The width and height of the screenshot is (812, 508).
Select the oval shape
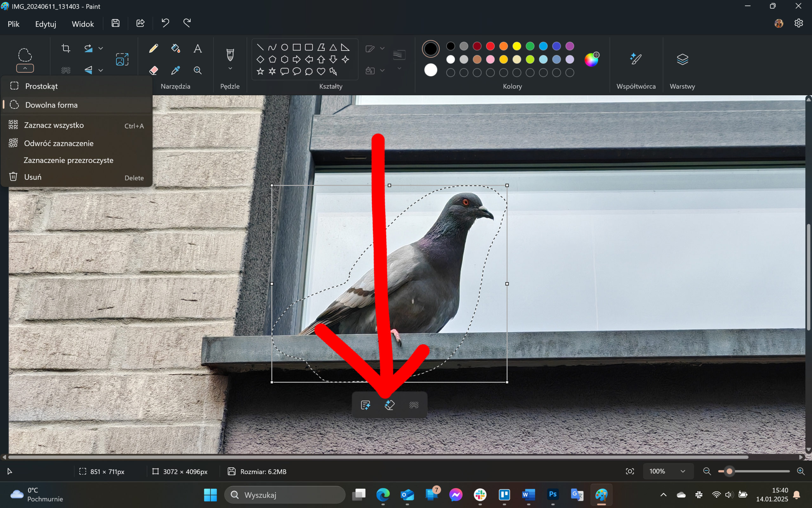click(285, 47)
